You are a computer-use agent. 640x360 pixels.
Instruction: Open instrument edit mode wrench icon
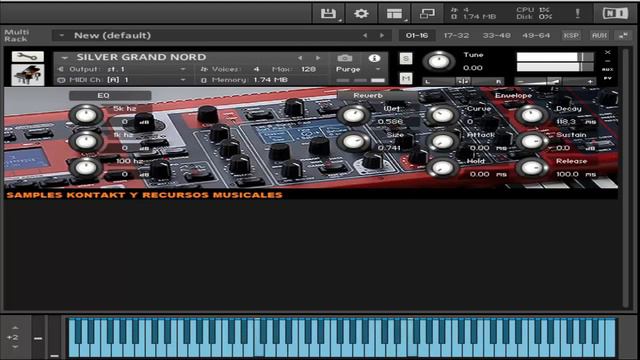(27, 56)
